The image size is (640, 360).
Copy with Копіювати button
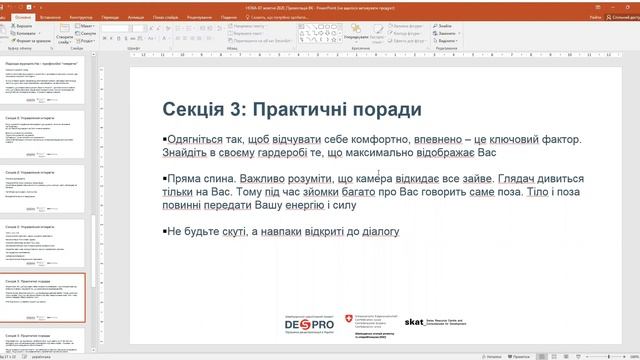(x=24, y=33)
